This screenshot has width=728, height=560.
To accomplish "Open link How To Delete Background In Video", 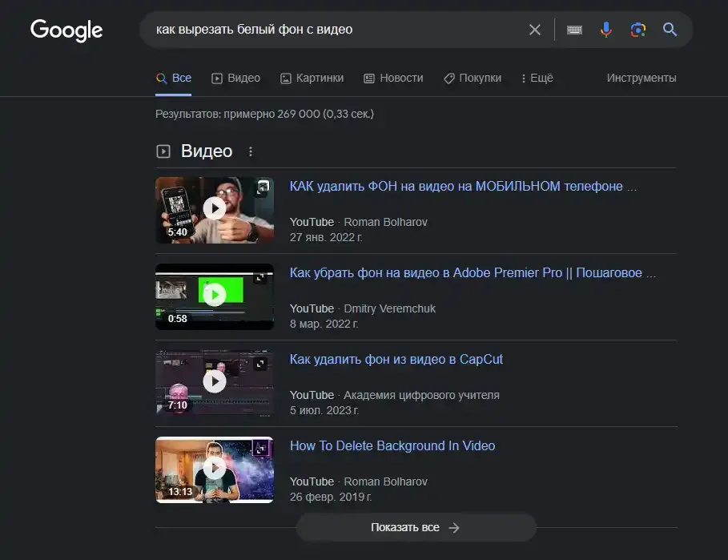I will point(392,445).
